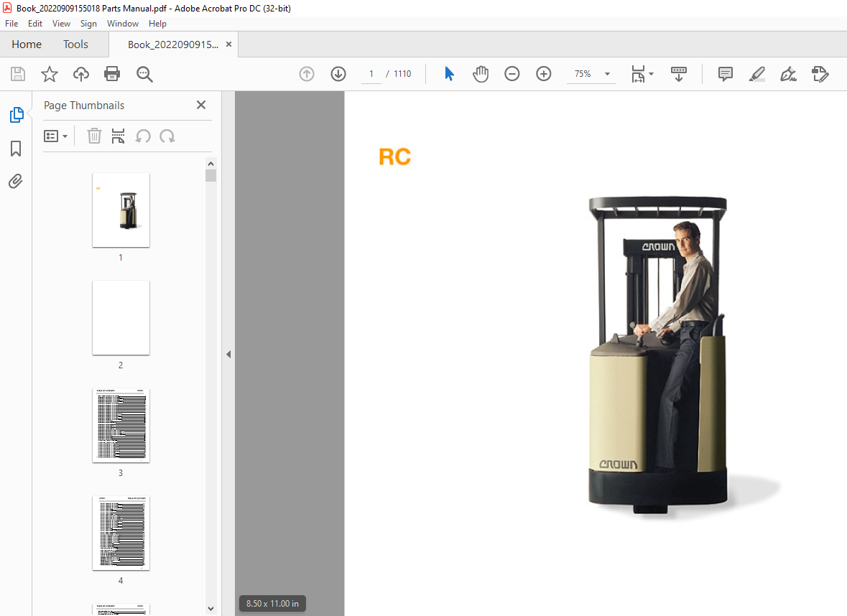847x616 pixels.
Task: Open the Sign menu
Action: coord(88,24)
